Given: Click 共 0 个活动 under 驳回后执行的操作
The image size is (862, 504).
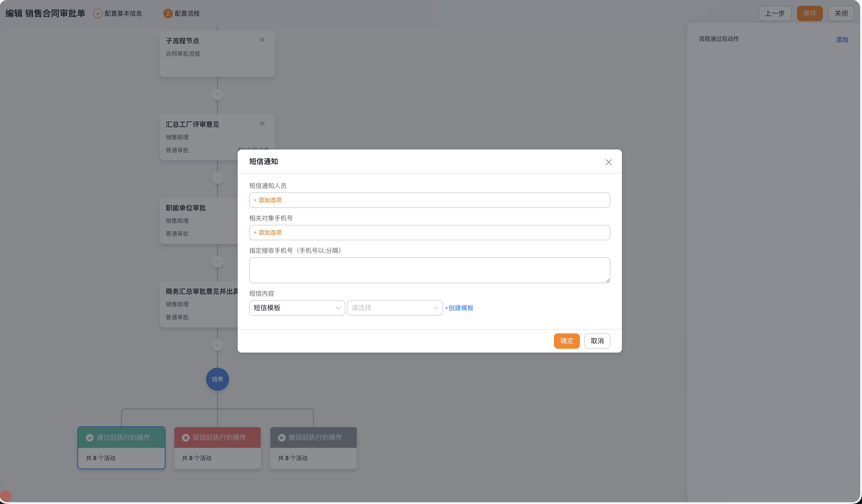Looking at the screenshot, I should 197,458.
